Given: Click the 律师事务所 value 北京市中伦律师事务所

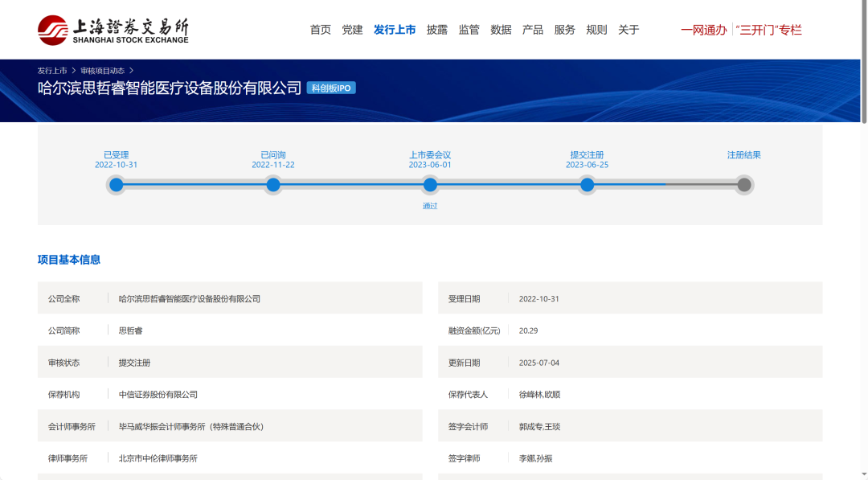Looking at the screenshot, I should (158, 458).
